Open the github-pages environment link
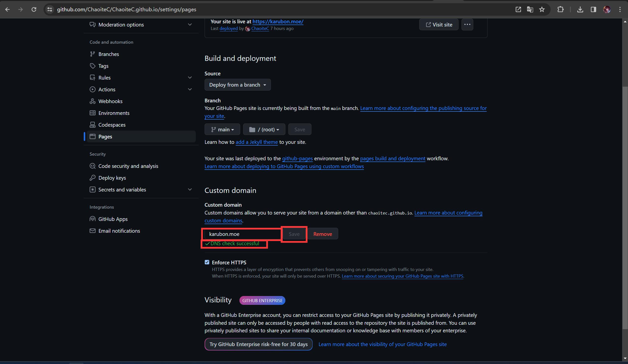628x364 pixels. click(297, 158)
